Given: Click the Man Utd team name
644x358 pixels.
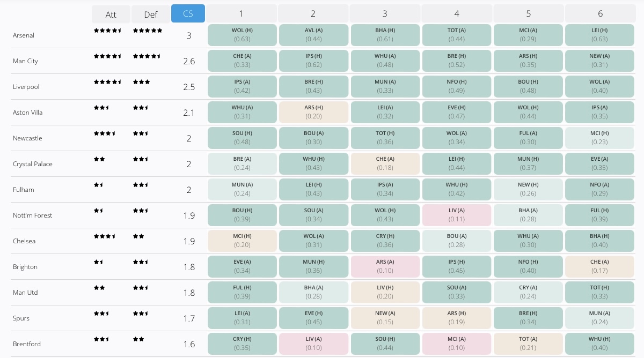Looking at the screenshot, I should [25, 293].
